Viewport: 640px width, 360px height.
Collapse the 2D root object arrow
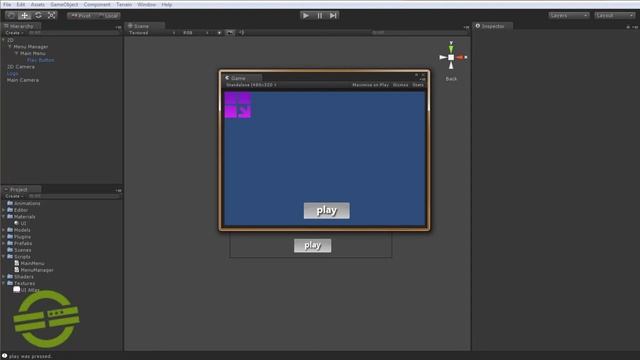(x=4, y=40)
